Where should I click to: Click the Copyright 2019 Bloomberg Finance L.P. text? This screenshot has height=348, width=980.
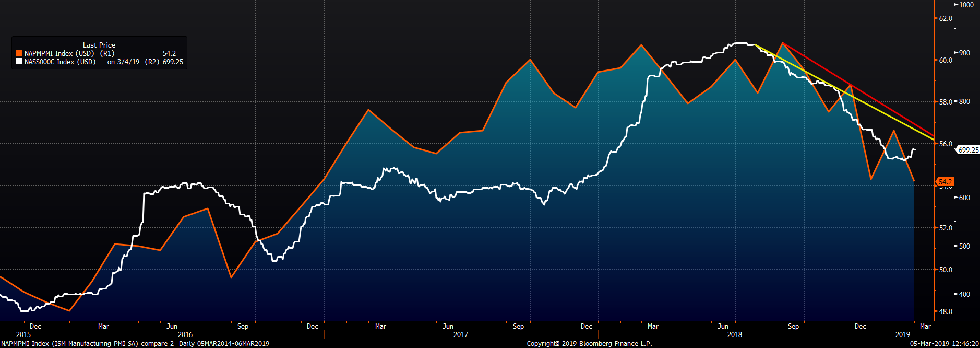[589, 343]
